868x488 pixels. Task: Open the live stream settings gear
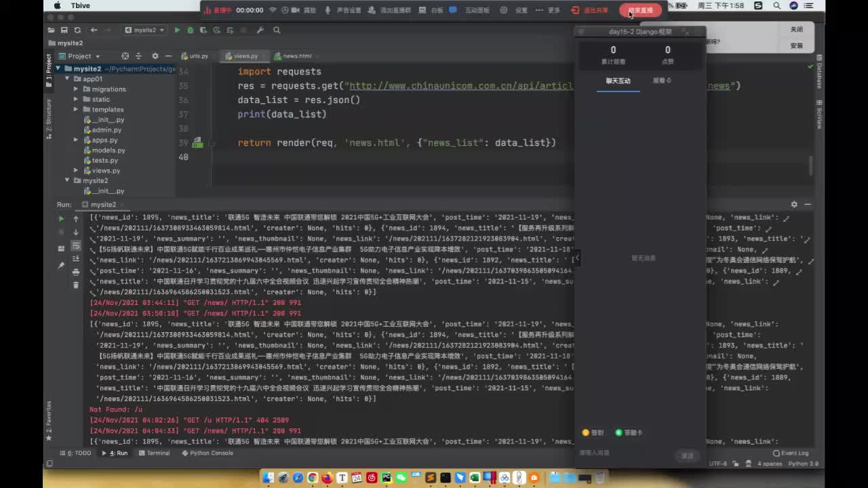click(x=504, y=10)
